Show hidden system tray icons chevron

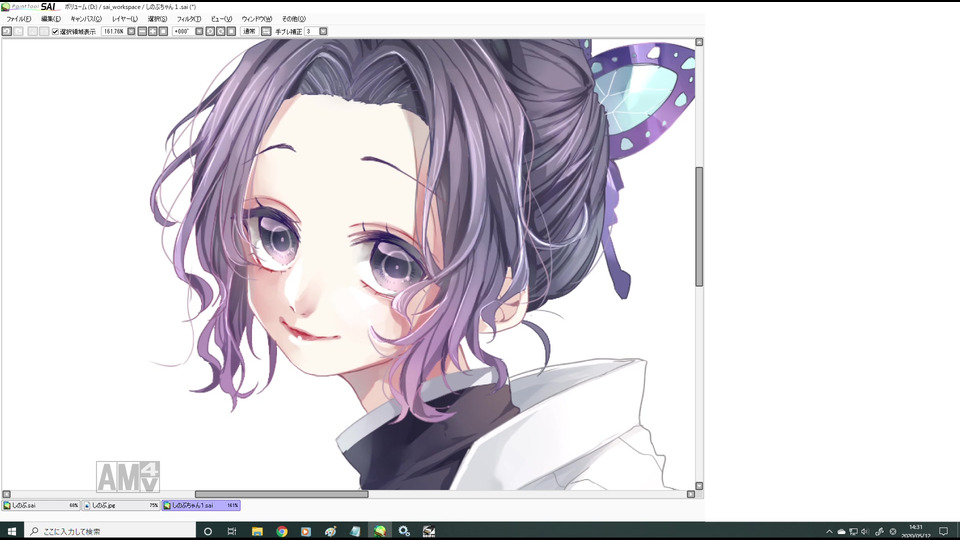pos(830,531)
